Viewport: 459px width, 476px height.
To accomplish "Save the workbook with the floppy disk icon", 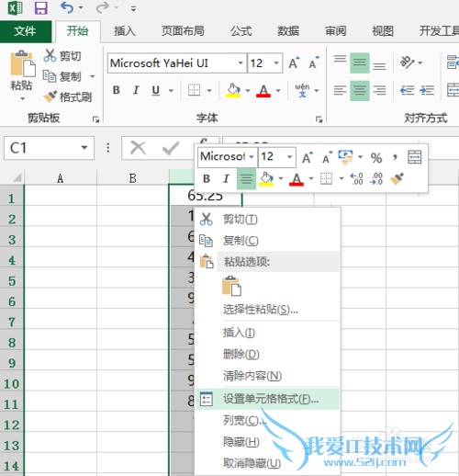I will (x=40, y=8).
